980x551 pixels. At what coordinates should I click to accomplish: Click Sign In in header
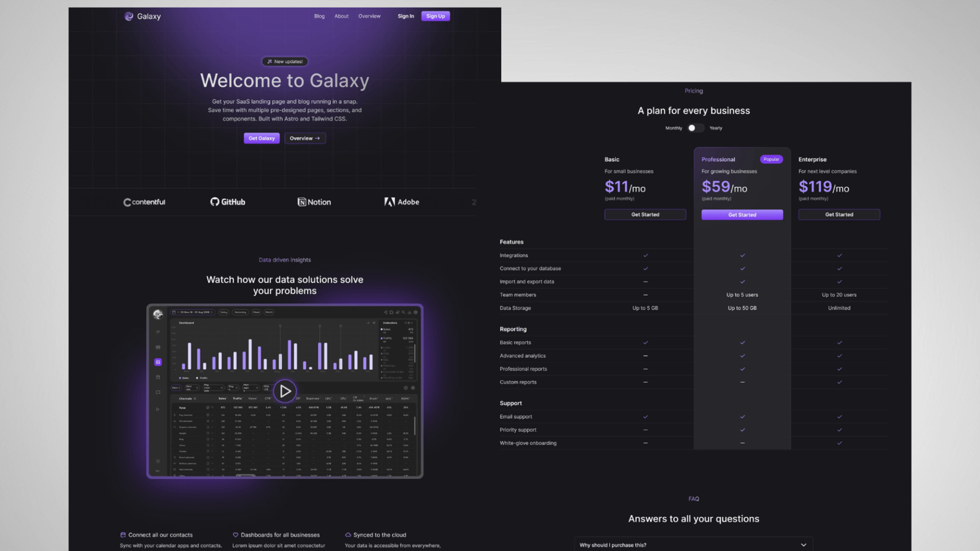coord(405,17)
